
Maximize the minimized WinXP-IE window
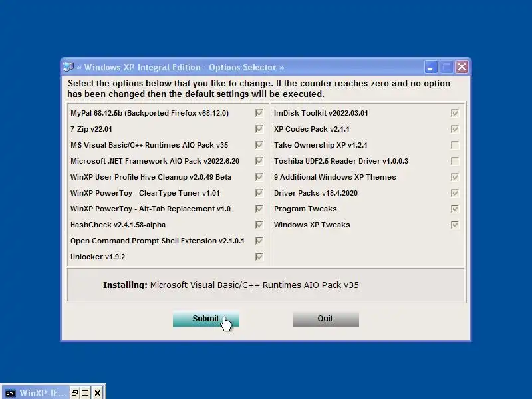tap(85, 393)
